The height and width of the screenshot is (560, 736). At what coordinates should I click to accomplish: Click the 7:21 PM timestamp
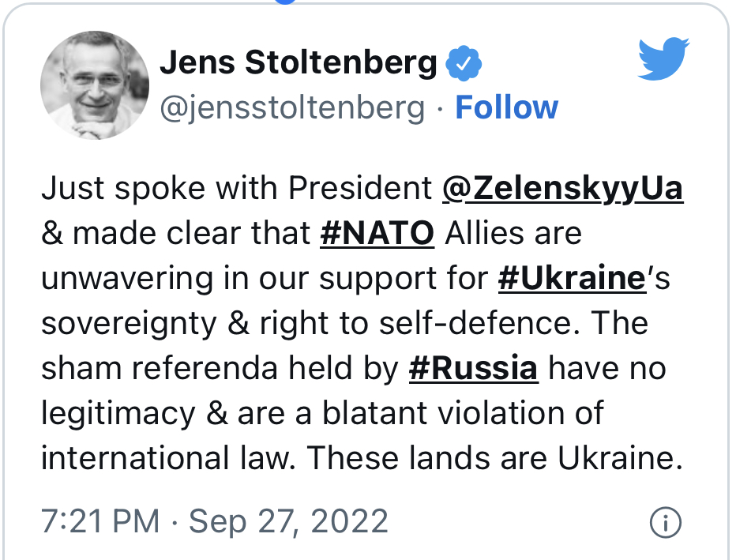click(x=100, y=521)
